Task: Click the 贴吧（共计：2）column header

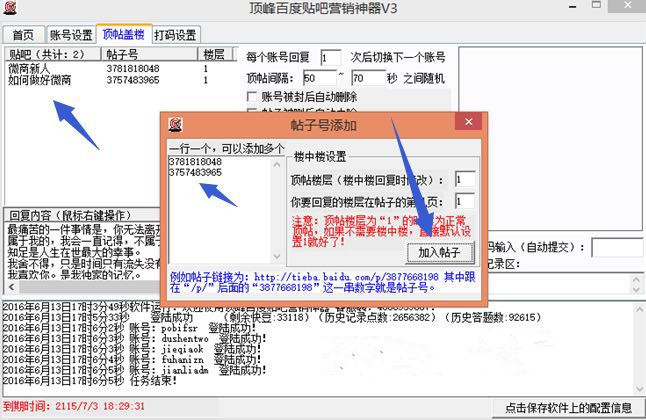Action: tap(53, 54)
